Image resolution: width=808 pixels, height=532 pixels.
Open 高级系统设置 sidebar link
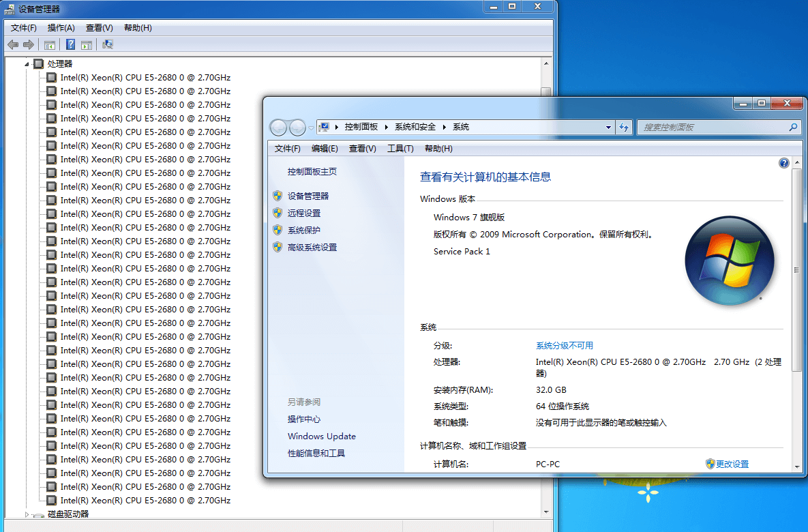(312, 248)
